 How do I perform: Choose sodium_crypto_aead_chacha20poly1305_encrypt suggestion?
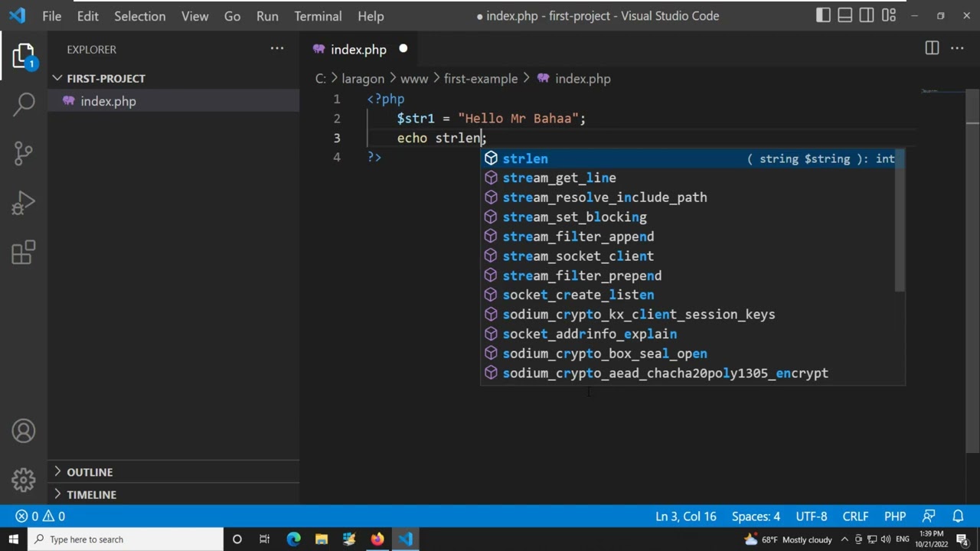688,373
